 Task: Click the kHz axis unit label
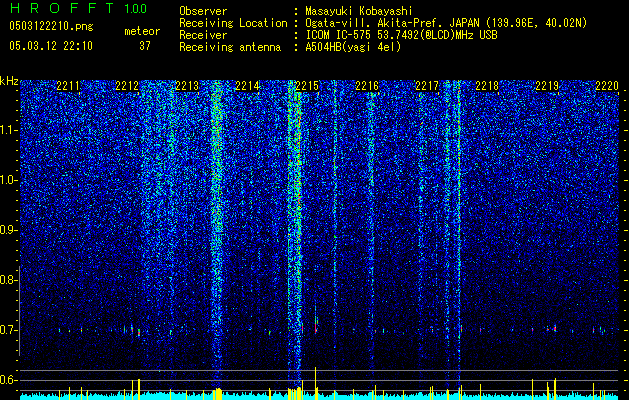pos(9,81)
